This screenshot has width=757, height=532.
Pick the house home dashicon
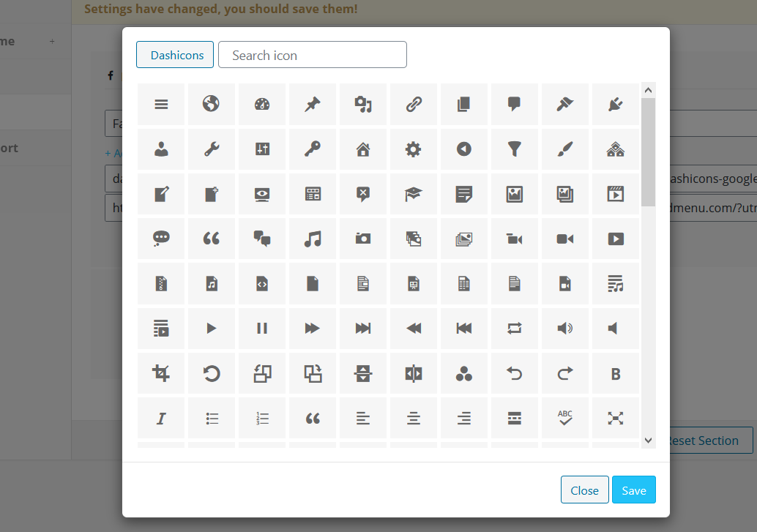[x=363, y=149]
